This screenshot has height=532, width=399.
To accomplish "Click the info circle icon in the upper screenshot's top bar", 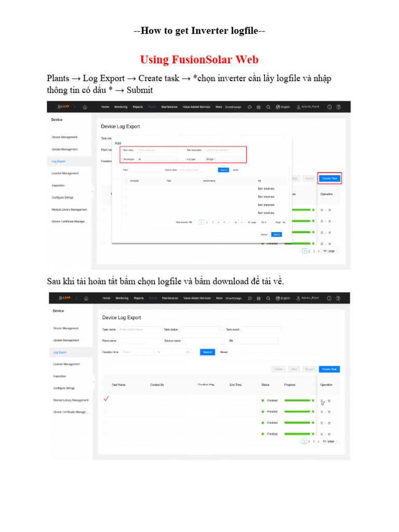I will tap(329, 107).
